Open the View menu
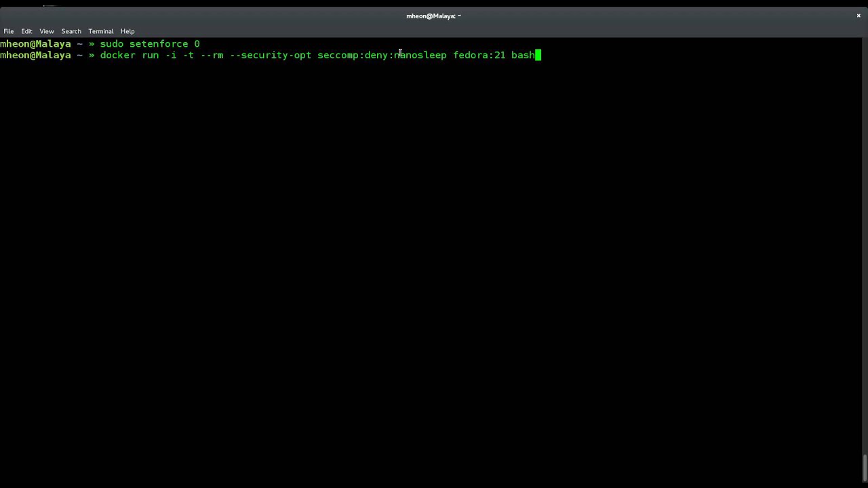 (47, 31)
